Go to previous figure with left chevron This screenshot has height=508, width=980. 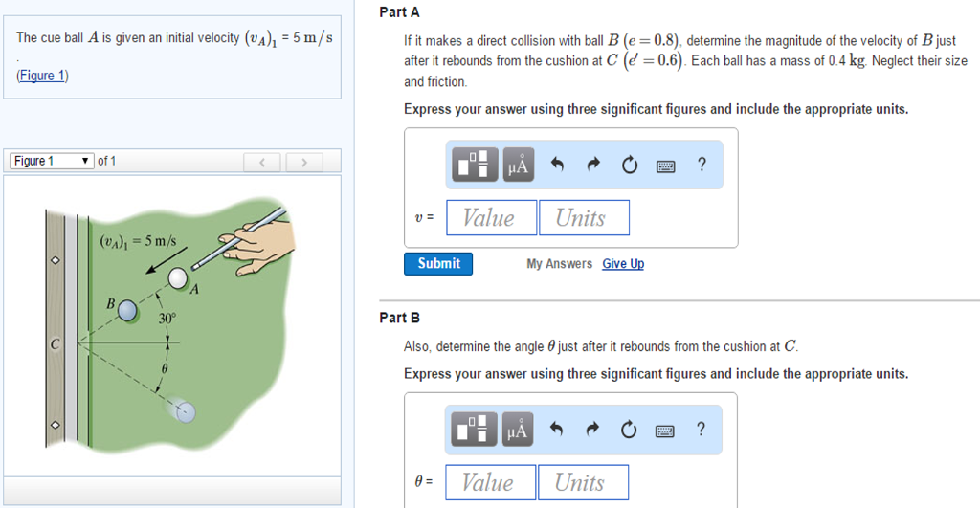[261, 162]
